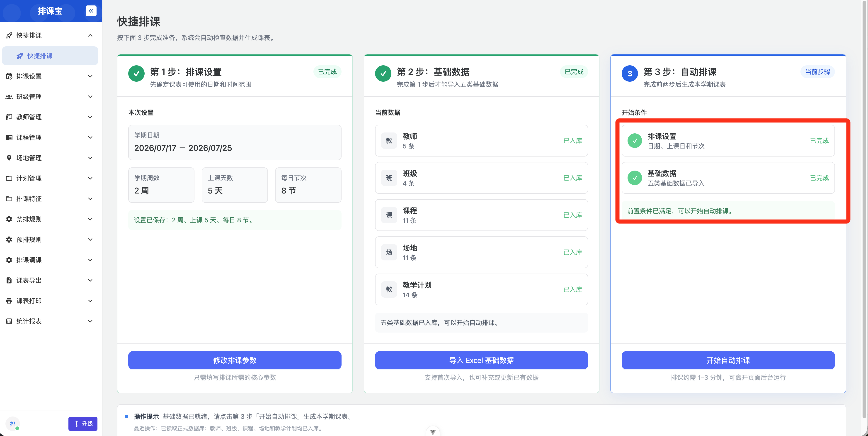Click 已完成 status in 基础数据 condition row
Image resolution: width=868 pixels, height=436 pixels.
coord(820,178)
